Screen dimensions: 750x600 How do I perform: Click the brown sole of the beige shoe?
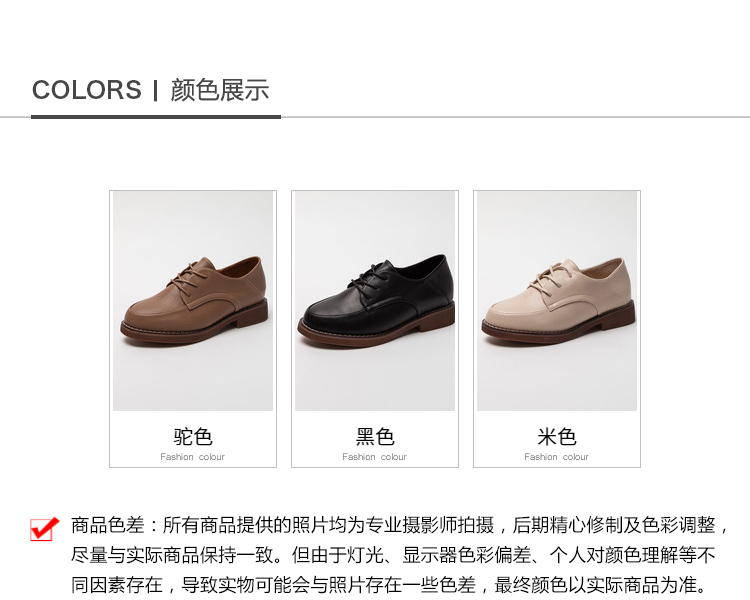coord(558,326)
